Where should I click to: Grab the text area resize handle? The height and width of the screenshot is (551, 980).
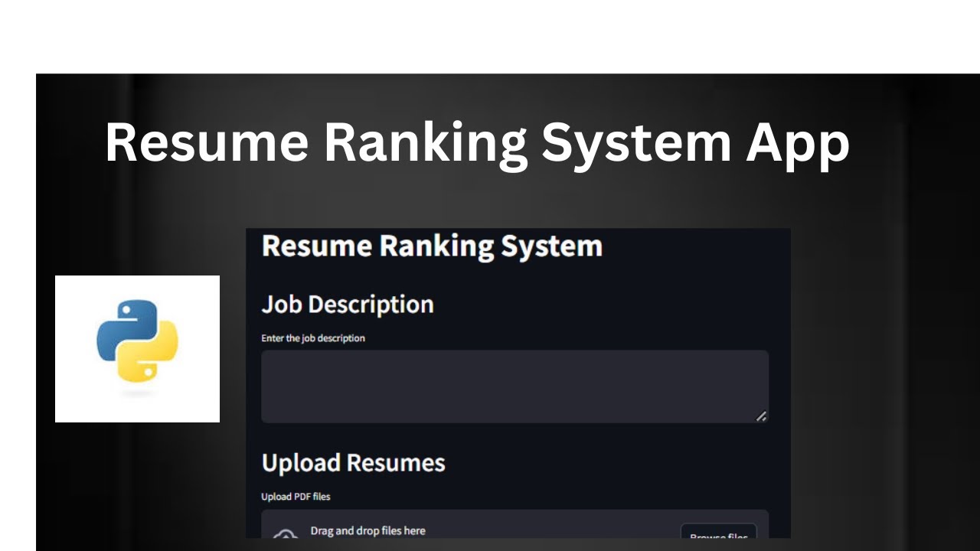point(761,416)
